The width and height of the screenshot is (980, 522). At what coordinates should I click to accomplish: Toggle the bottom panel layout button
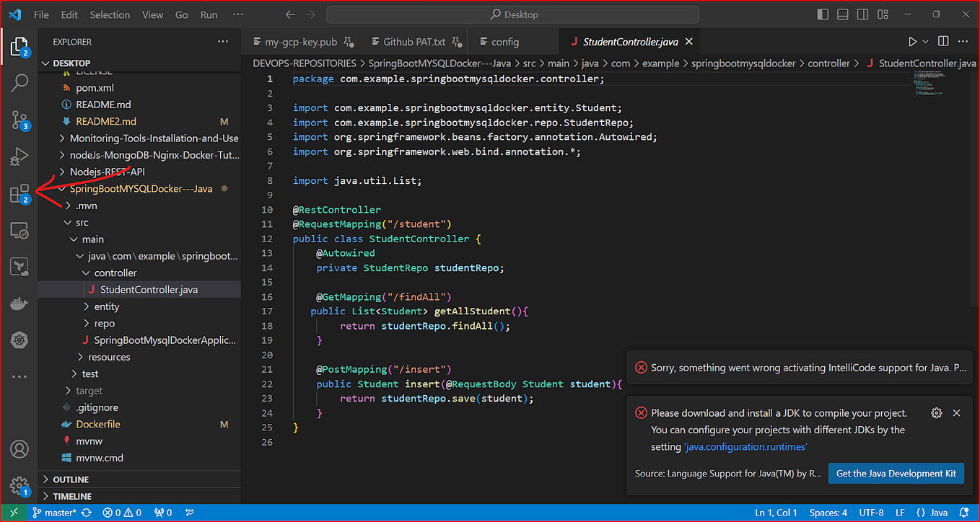[x=842, y=14]
